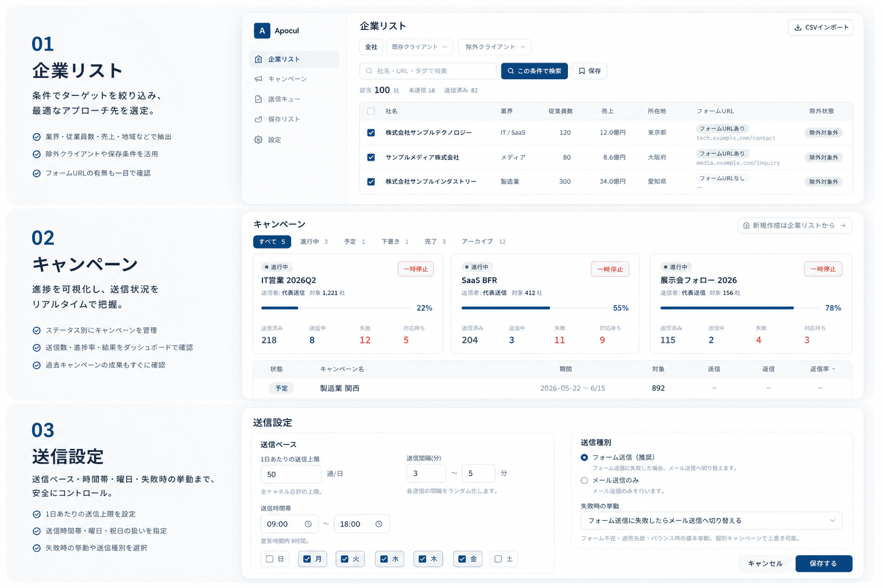Screen dimensions: 882x588
Task: Click media.example.com/inquiry form URL
Action: [x=738, y=163]
